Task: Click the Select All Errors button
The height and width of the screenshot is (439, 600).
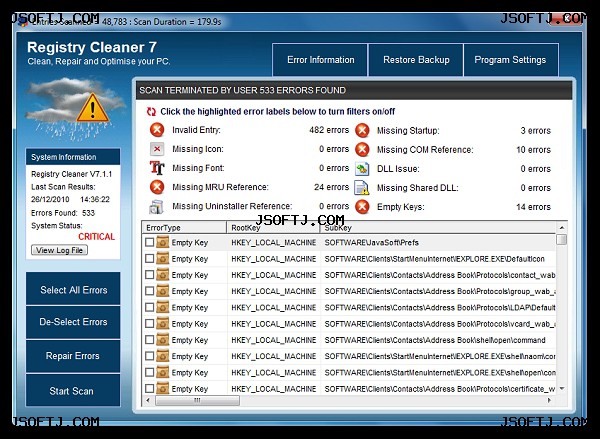Action: tap(73, 290)
